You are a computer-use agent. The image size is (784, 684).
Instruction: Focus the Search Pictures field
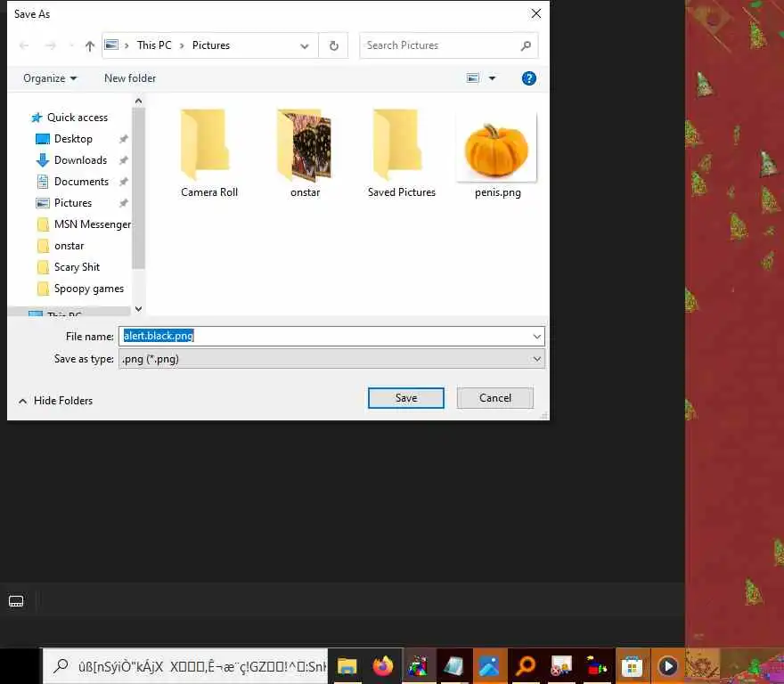click(x=448, y=45)
